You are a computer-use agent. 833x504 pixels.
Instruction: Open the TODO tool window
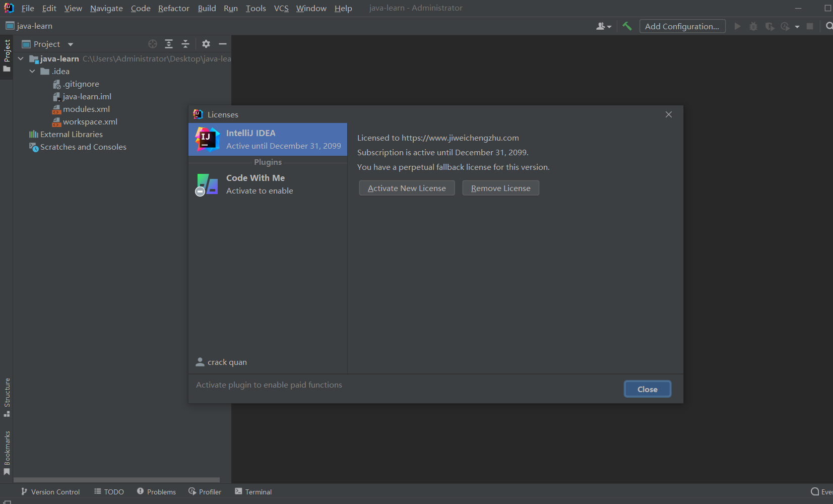click(109, 491)
